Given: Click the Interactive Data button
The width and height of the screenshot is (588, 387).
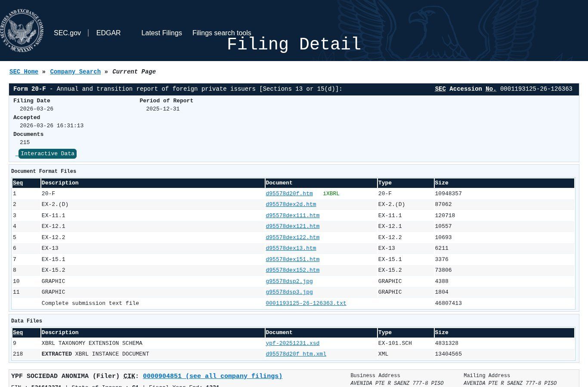Looking at the screenshot, I should pyautogui.click(x=47, y=154).
